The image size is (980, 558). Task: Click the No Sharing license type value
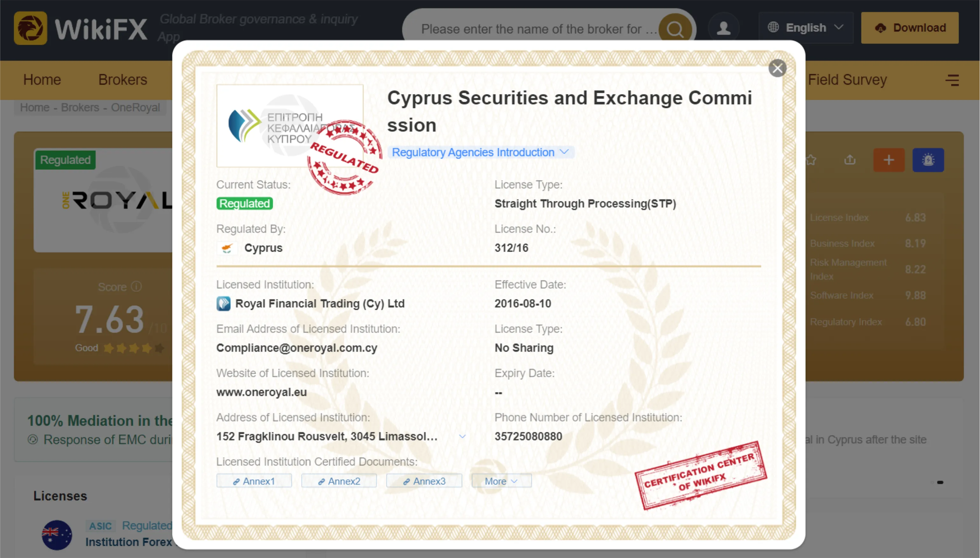[524, 348]
